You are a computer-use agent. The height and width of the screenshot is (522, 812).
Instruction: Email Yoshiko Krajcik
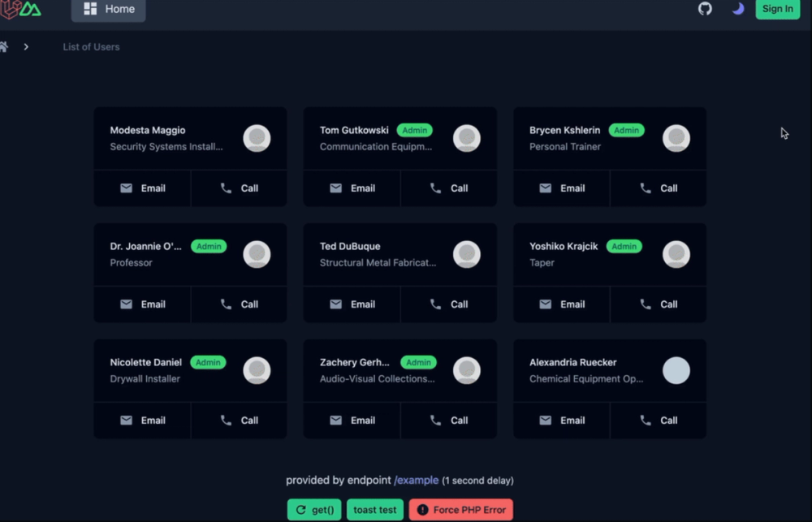click(x=562, y=304)
